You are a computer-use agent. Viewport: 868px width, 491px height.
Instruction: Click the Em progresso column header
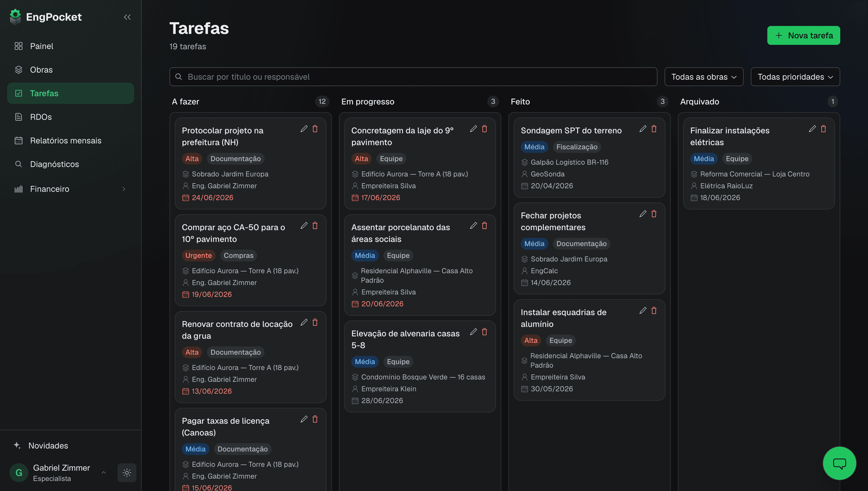[x=368, y=102]
